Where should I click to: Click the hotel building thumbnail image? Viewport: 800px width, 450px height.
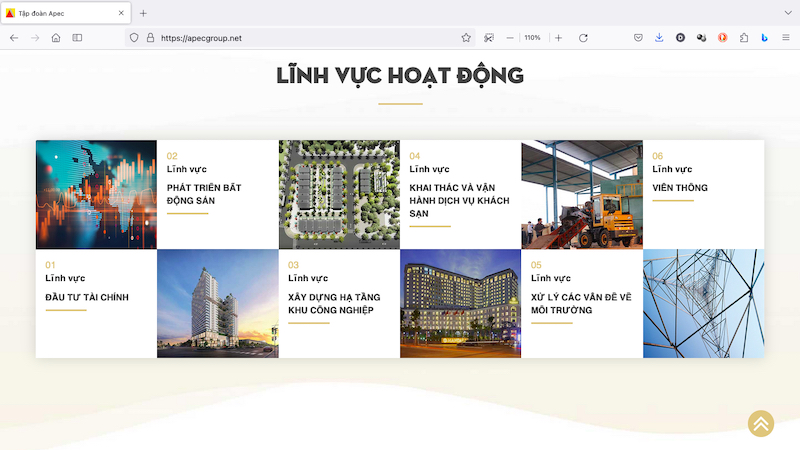tap(460, 304)
